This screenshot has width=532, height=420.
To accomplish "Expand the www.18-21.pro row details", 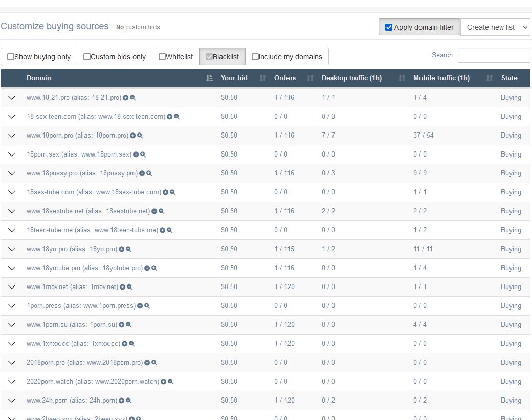I will (x=12, y=98).
